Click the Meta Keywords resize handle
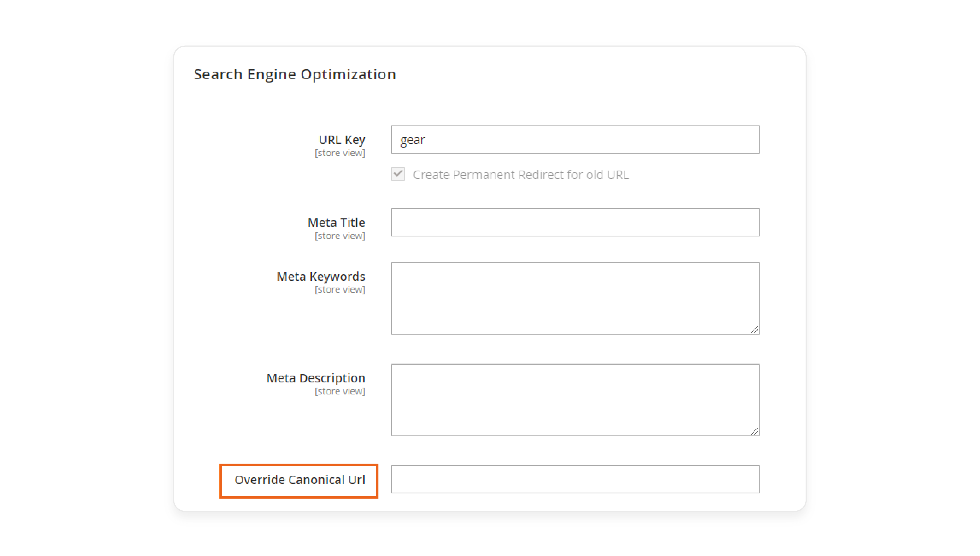Screen dimensions: 980x556 754,330
